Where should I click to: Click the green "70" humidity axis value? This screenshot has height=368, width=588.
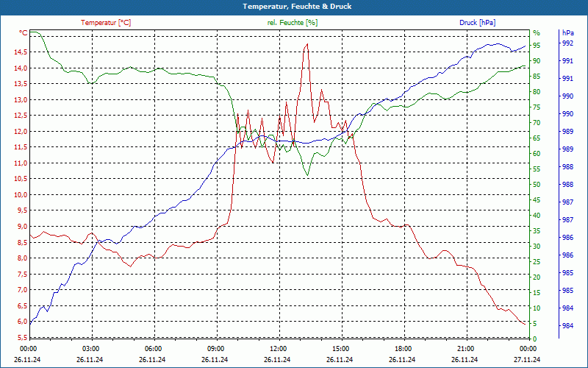pyautogui.click(x=537, y=123)
